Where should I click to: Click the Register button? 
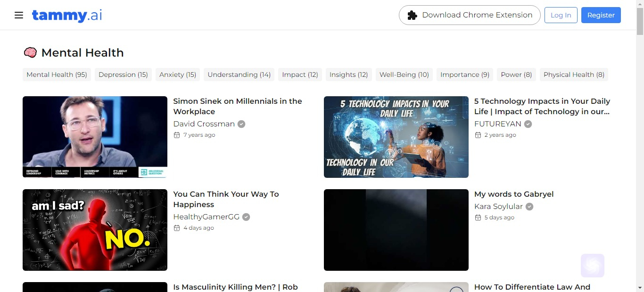coord(601,15)
